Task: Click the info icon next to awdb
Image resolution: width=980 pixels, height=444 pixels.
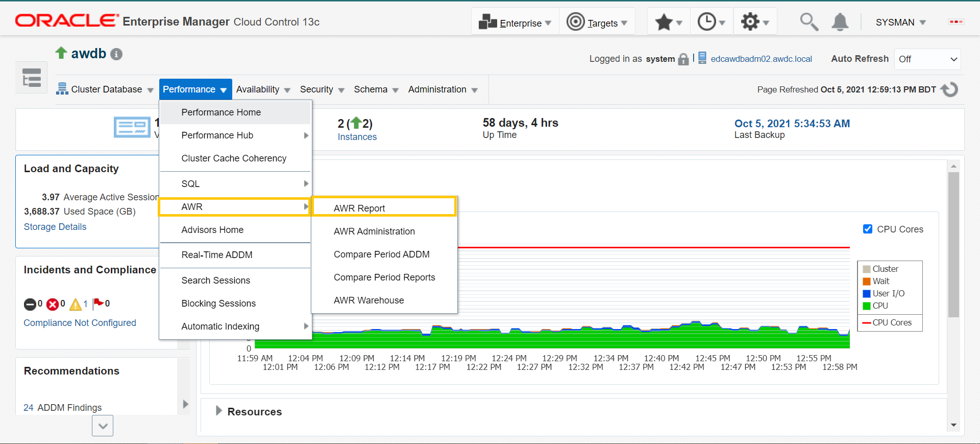Action: click(x=116, y=54)
